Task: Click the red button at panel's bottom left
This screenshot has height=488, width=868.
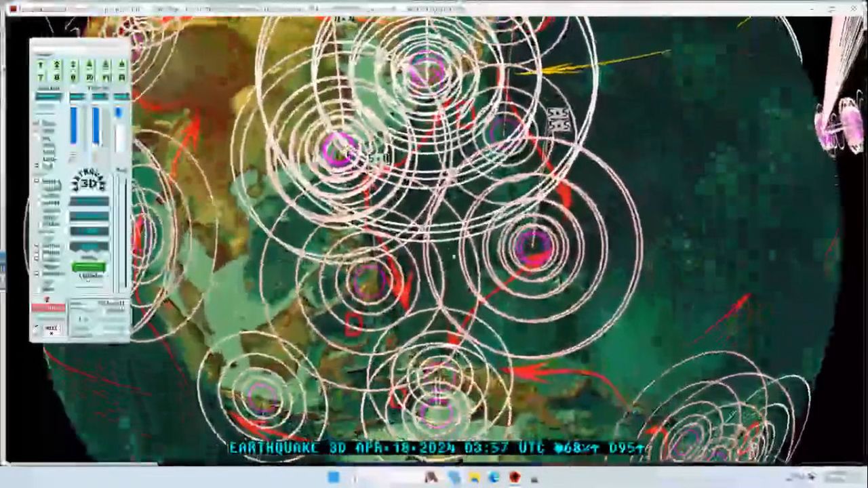Action: pos(48,308)
